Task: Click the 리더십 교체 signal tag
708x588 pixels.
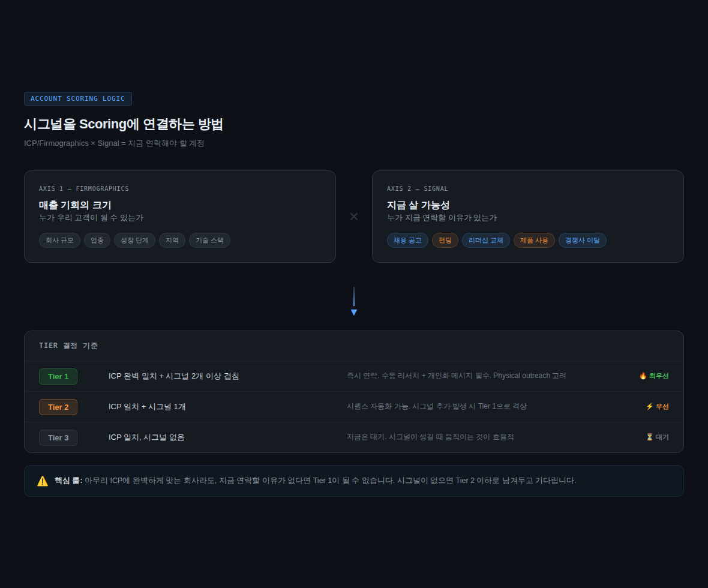Action: pyautogui.click(x=486, y=241)
